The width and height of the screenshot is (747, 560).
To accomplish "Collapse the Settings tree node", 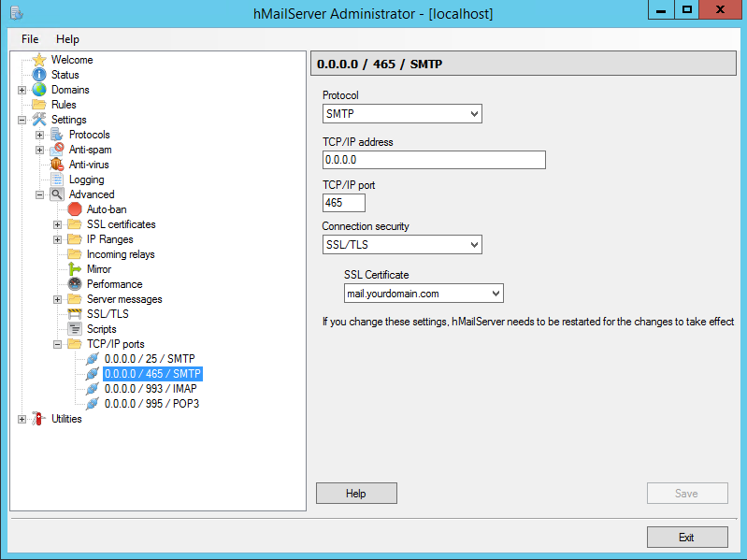I will (x=22, y=120).
